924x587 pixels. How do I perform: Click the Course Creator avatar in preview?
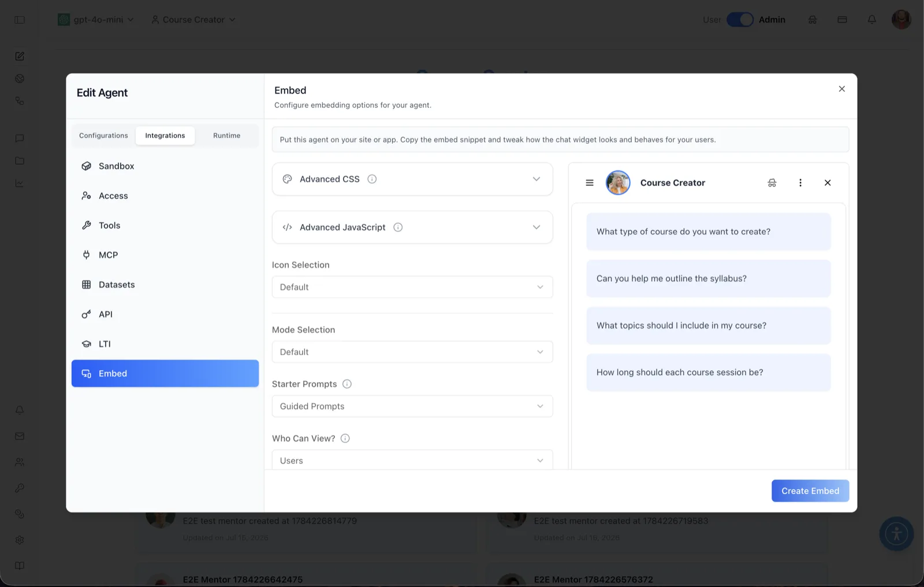click(618, 183)
